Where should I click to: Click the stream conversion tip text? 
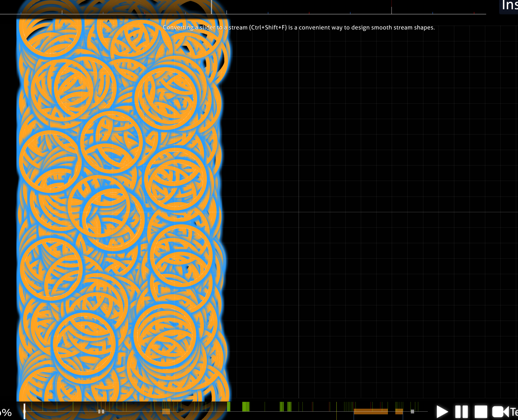[299, 27]
